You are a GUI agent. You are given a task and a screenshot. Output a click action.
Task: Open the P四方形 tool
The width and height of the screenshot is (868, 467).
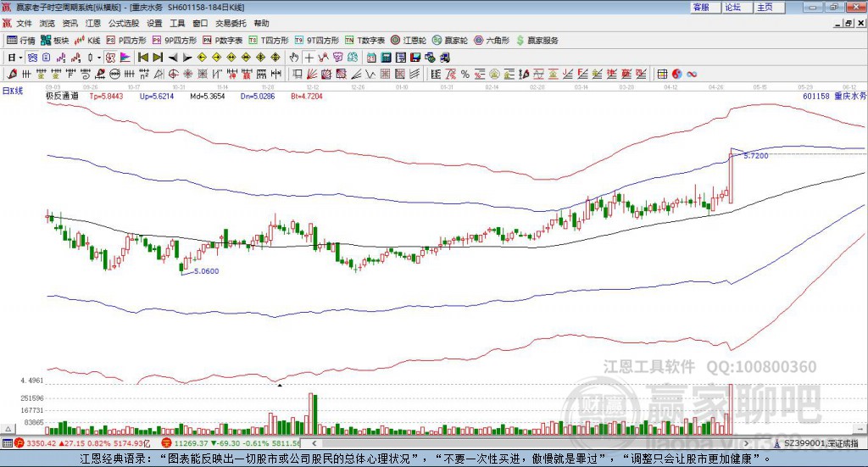tap(126, 41)
